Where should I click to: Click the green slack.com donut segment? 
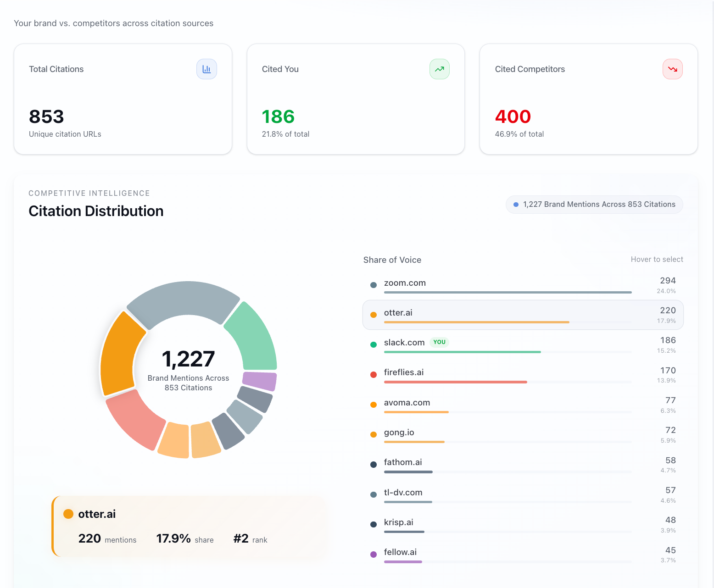(x=252, y=337)
